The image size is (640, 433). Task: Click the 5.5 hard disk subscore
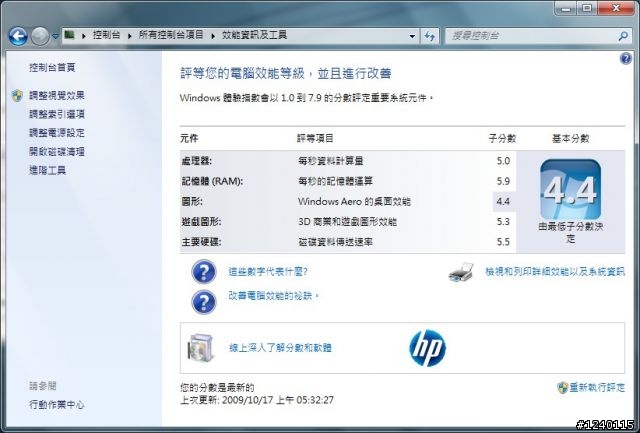[x=503, y=242]
